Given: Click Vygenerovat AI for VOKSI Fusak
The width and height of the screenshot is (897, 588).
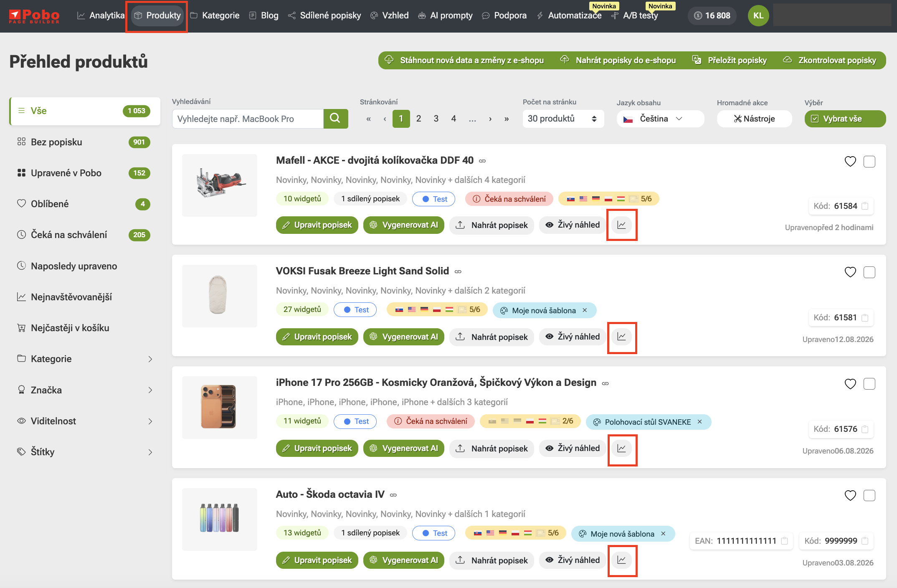Looking at the screenshot, I should (x=404, y=337).
